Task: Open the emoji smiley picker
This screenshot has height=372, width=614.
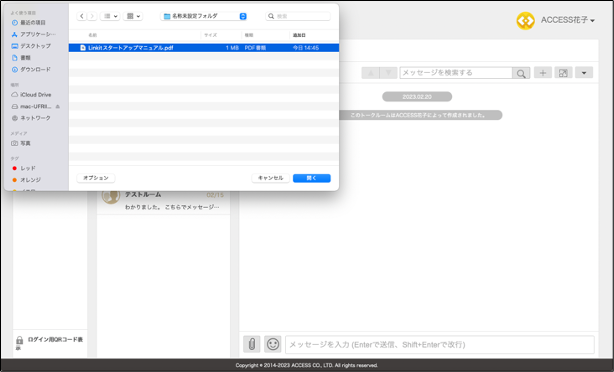Action: click(273, 345)
